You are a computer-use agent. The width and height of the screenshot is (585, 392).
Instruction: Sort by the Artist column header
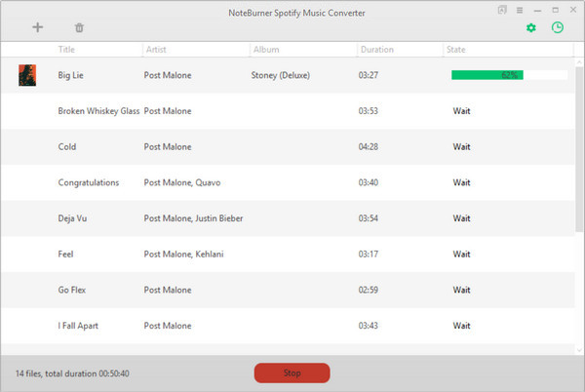coord(156,50)
